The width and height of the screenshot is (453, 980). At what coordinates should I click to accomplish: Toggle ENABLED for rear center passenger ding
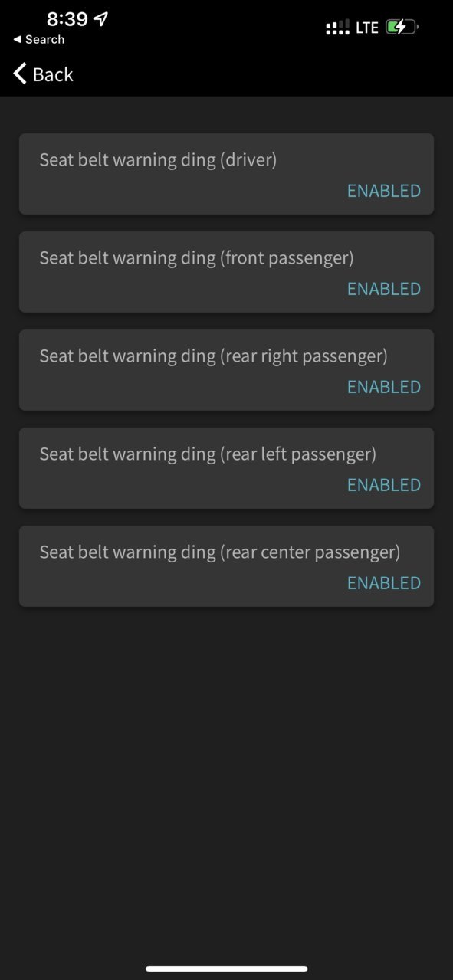point(384,583)
